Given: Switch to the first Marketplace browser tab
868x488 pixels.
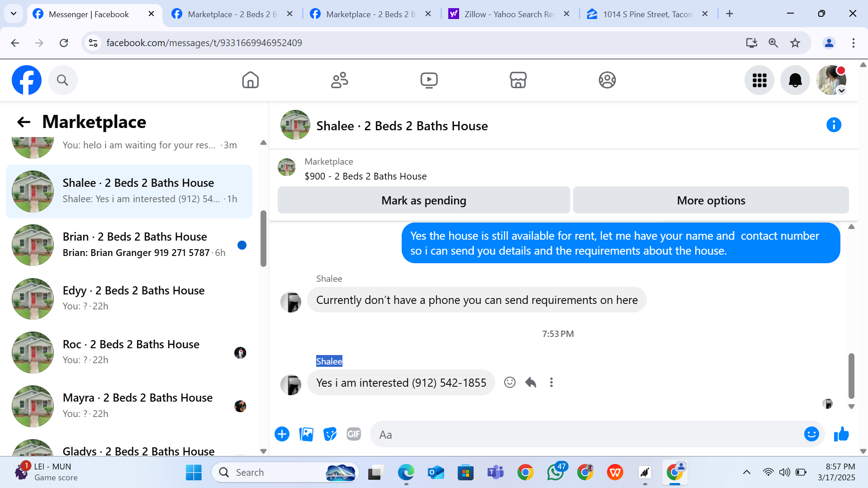Looking at the screenshot, I should click(x=232, y=14).
